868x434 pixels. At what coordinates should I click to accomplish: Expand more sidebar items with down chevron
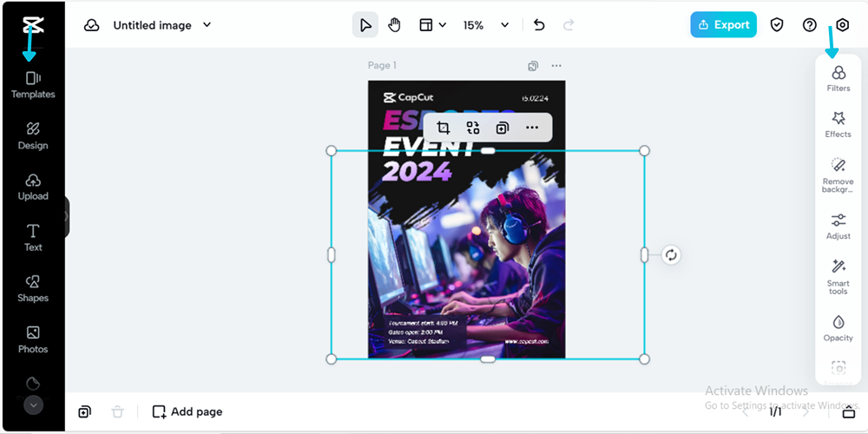[x=33, y=405]
